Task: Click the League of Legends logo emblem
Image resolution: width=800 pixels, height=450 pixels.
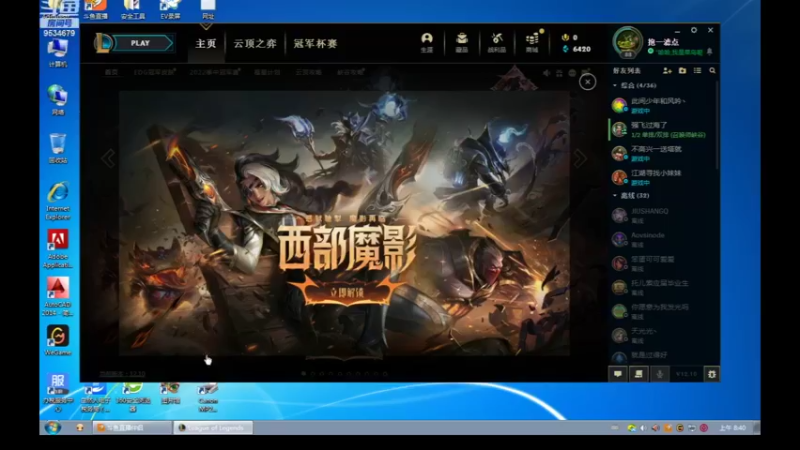Action: pos(103,43)
